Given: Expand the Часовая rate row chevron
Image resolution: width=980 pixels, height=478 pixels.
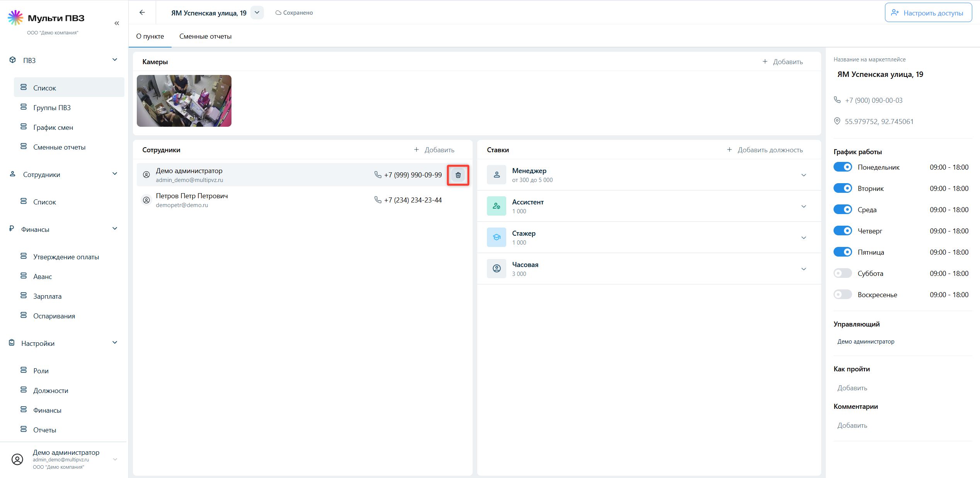Looking at the screenshot, I should coord(804,269).
